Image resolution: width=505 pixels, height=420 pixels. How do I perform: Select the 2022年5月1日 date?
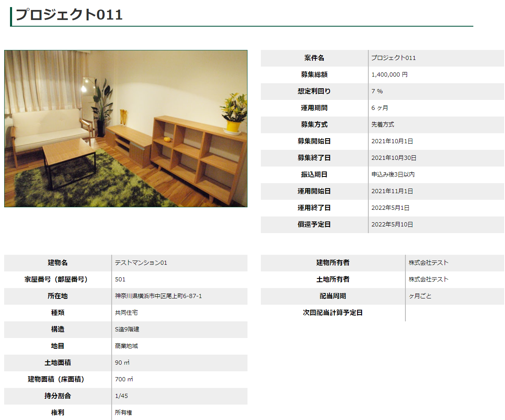point(390,208)
